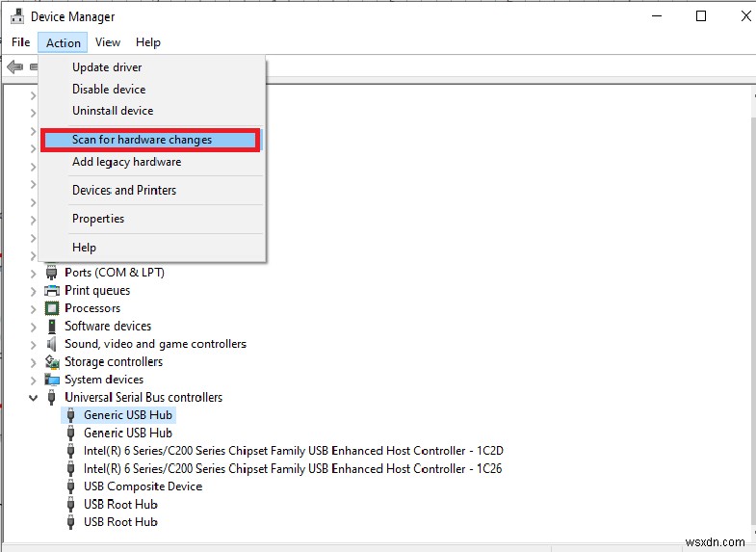Expand Sound, video and game controllers
This screenshot has width=756, height=552.
pyautogui.click(x=33, y=345)
